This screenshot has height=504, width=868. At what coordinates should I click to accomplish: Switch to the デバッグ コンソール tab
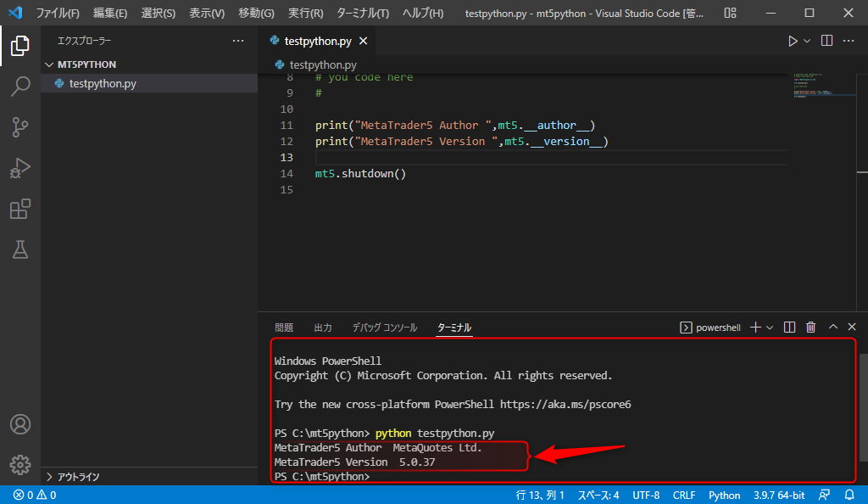(x=385, y=328)
